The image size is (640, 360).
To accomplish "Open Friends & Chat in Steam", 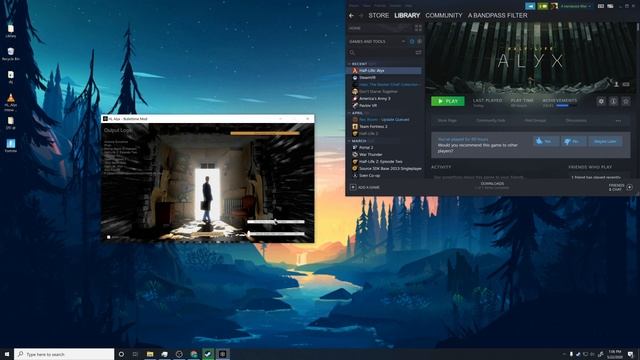I will tap(620, 187).
